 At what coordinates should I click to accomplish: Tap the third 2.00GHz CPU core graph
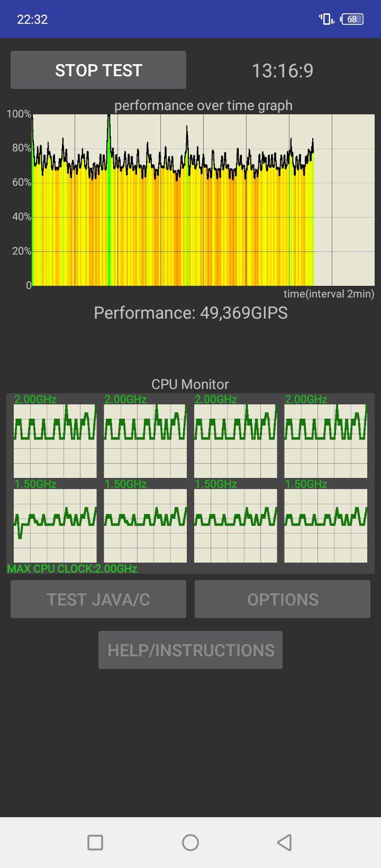pyautogui.click(x=235, y=441)
